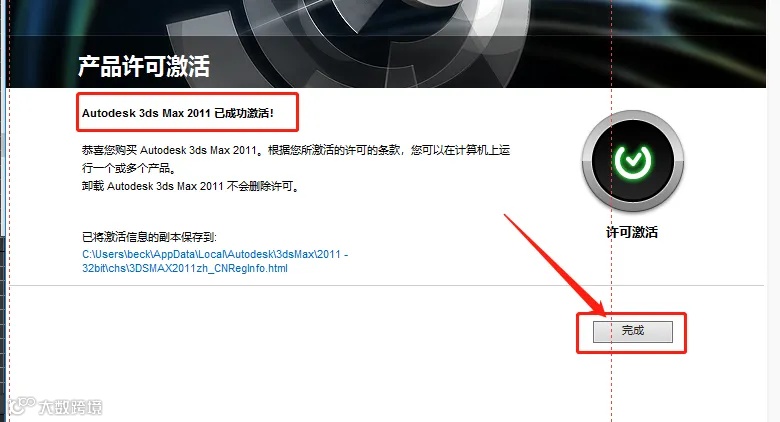Select the 许可激活 label under the badge
This screenshot has width=780, height=422.
click(632, 232)
